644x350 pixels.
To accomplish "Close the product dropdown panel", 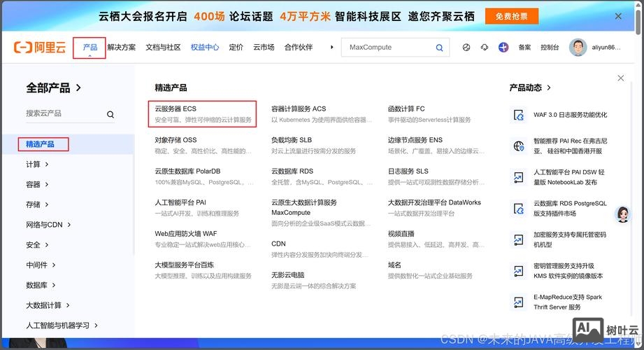I will (621, 78).
